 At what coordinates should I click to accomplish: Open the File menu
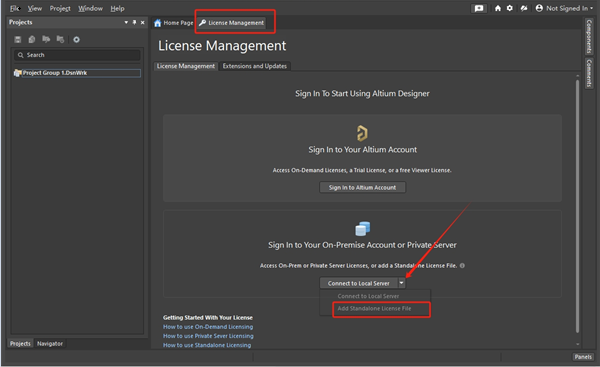coord(15,8)
